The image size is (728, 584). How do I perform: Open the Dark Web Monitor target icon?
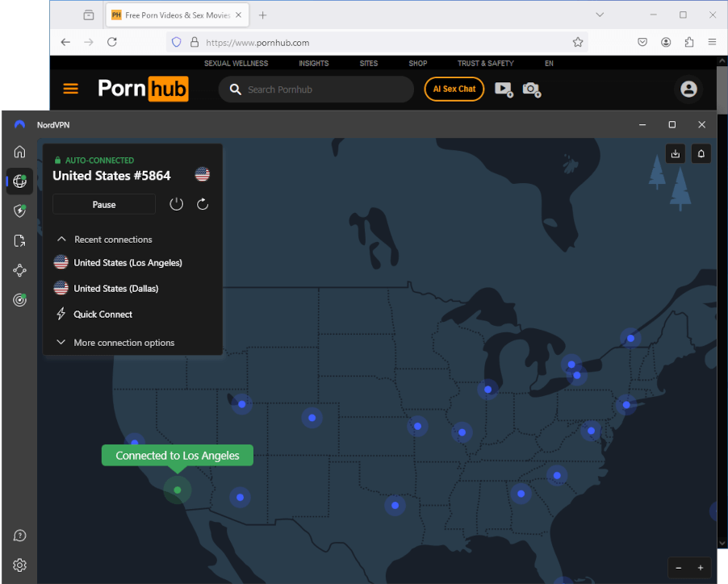click(x=19, y=299)
